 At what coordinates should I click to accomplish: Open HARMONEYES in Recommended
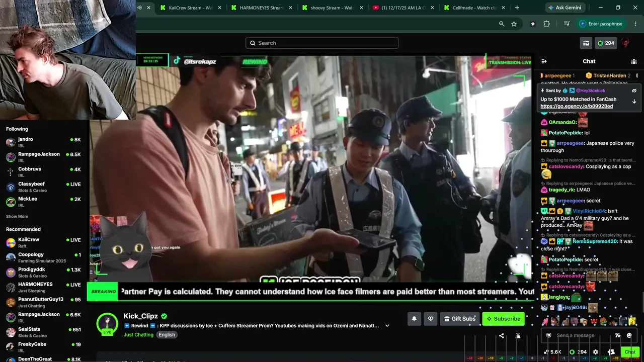43,287
